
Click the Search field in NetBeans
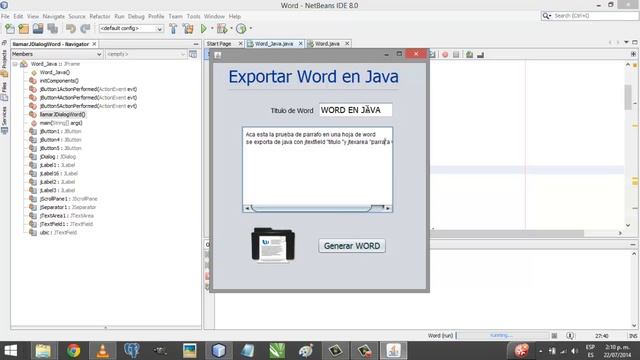590,16
